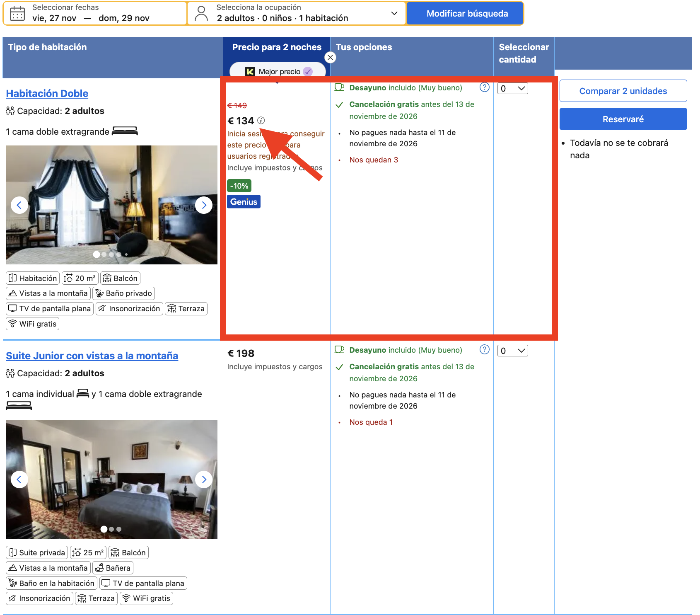
Task: Click Comparar 2 unidades button
Action: [x=623, y=91]
